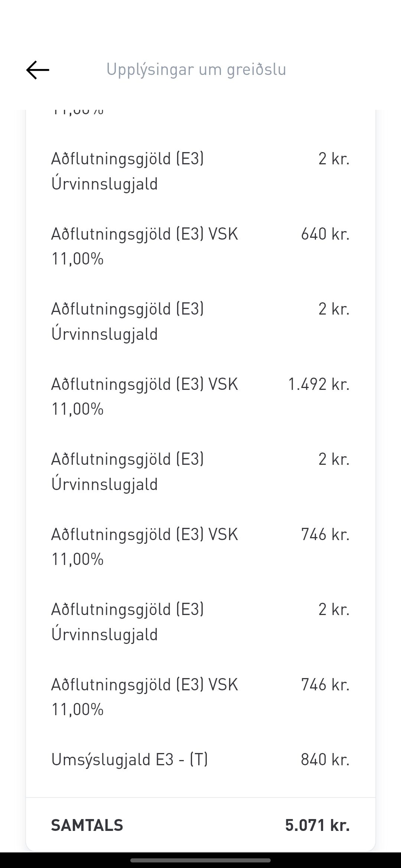The image size is (401, 868).
Task: Tap the 840 kr. handling fee amount
Action: pyautogui.click(x=325, y=759)
